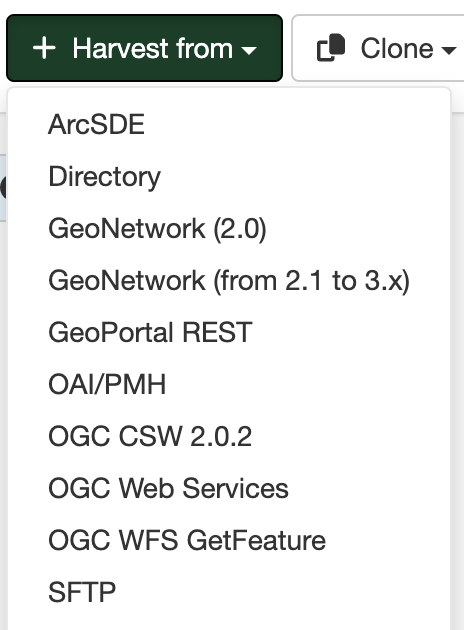Click the partly hidden dark icon beside Directory

pyautogui.click(x=3, y=187)
